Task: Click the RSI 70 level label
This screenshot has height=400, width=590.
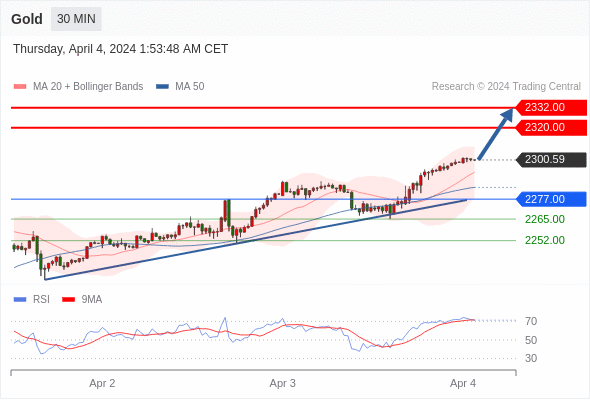Action: pos(531,321)
